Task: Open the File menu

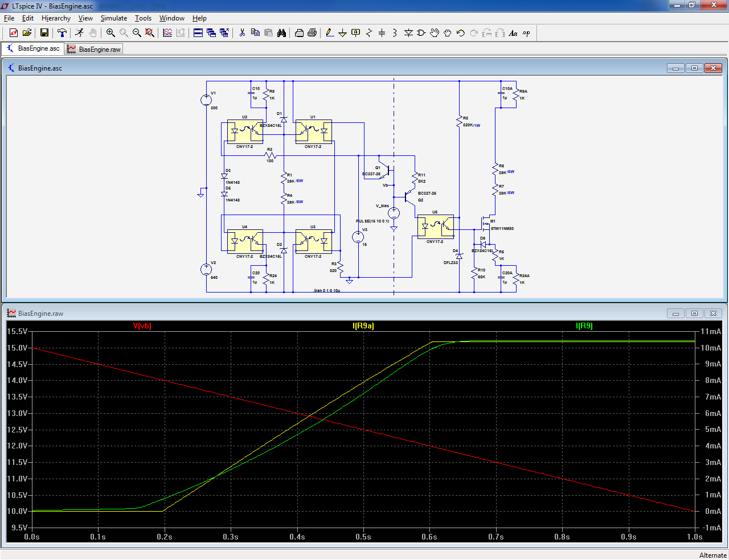Action: pos(9,18)
